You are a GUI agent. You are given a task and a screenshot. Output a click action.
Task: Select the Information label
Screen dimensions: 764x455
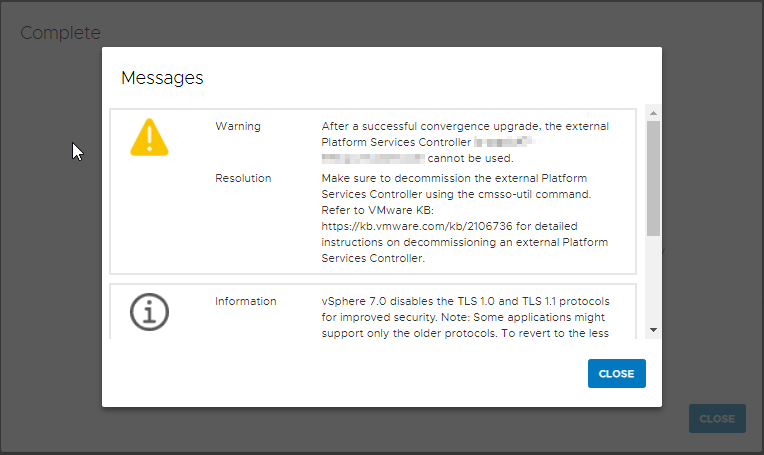click(247, 301)
